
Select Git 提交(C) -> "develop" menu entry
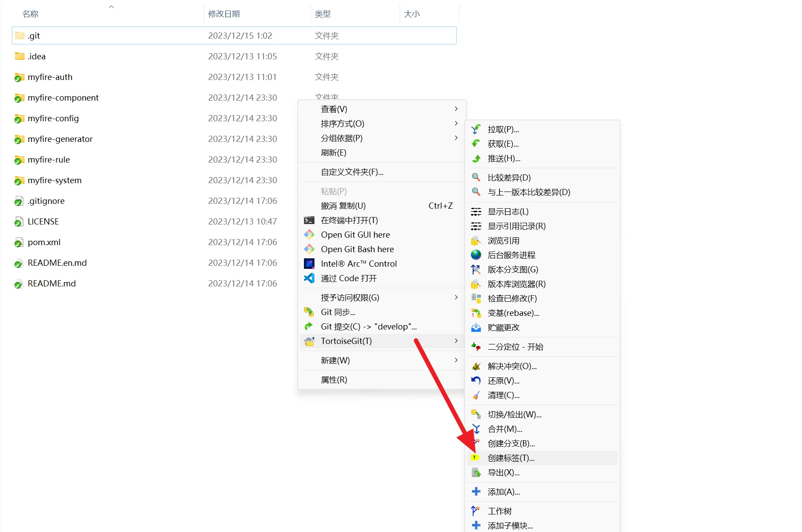[x=368, y=326]
